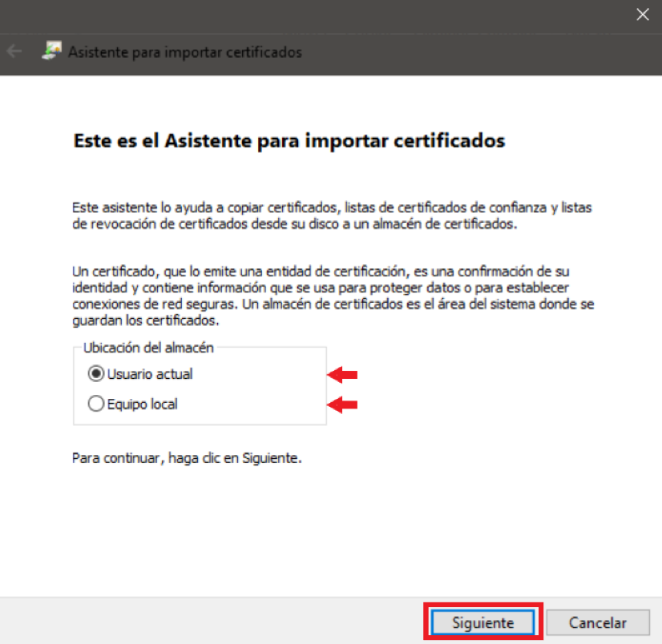Click the red arrow pointing at Equipo local

pos(343,405)
